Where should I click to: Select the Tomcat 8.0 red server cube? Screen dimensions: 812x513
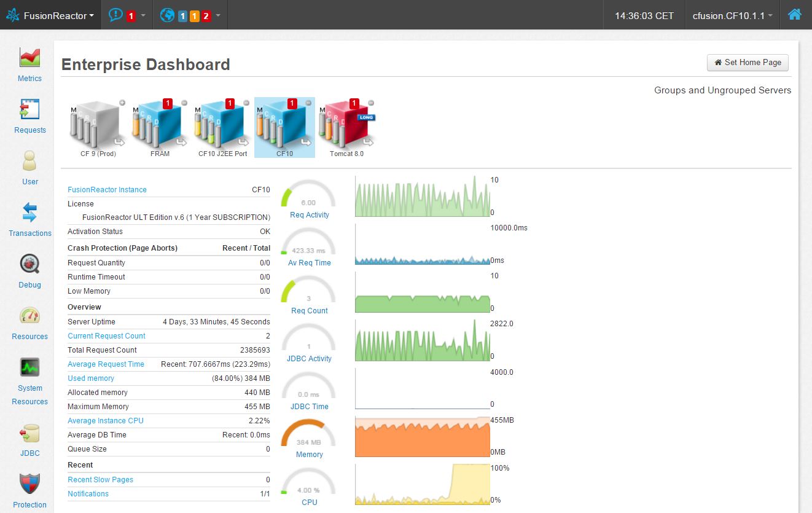point(346,127)
